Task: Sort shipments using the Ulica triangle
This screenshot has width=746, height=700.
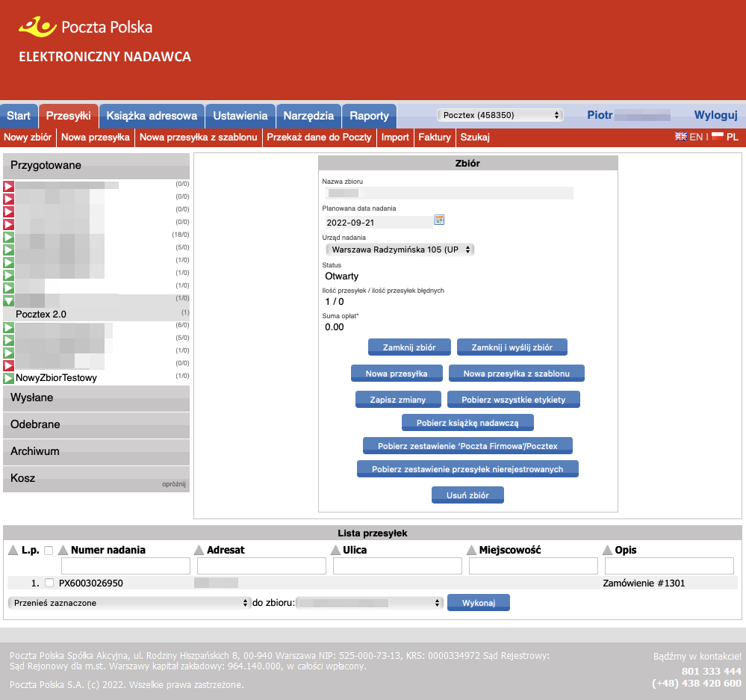Action: [335, 550]
